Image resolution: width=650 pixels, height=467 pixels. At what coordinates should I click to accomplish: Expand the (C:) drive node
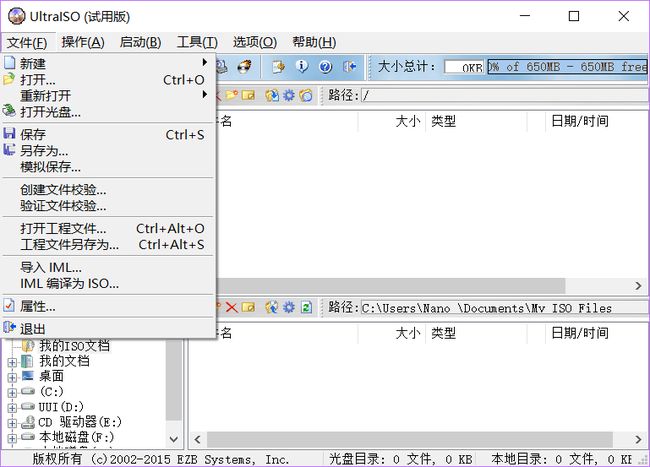[x=12, y=392]
